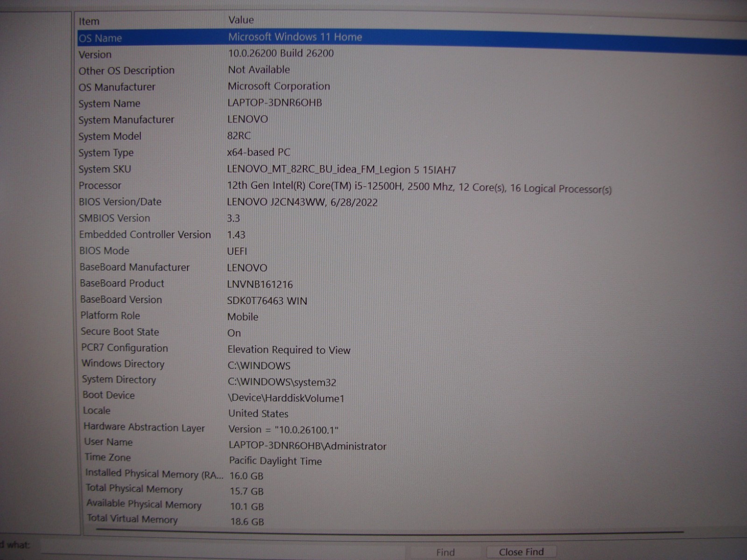747x560 pixels.
Task: Click the Find button
Action: [x=445, y=553]
